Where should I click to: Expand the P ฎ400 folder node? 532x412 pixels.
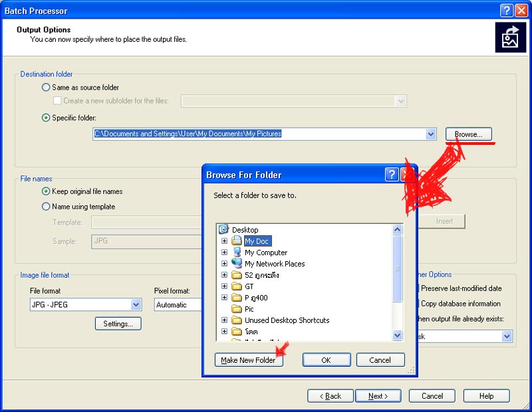pos(224,298)
